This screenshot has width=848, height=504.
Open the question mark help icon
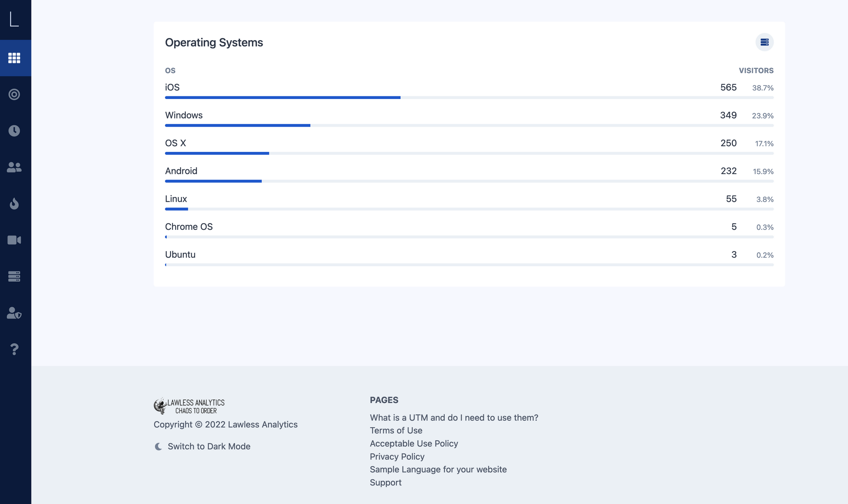click(x=14, y=349)
